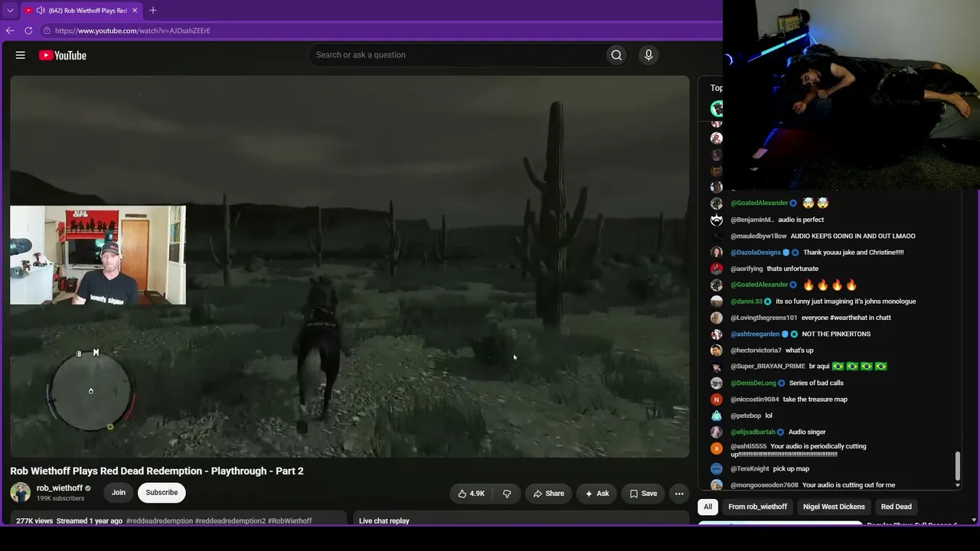Open a new browser tab with plus
980x551 pixels.
pos(153,10)
